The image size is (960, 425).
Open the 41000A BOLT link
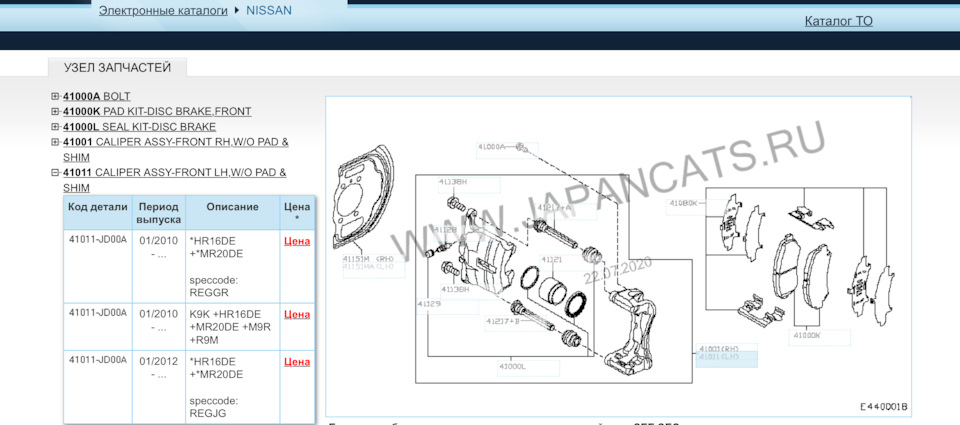[96, 97]
